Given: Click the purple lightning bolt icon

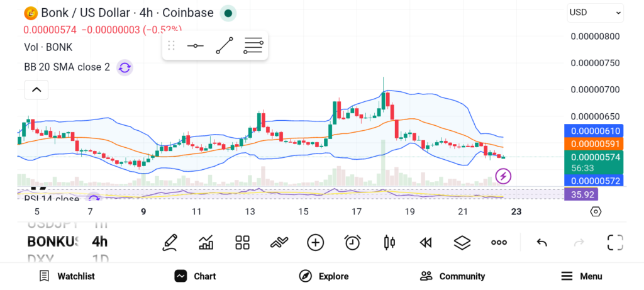Looking at the screenshot, I should [x=503, y=176].
